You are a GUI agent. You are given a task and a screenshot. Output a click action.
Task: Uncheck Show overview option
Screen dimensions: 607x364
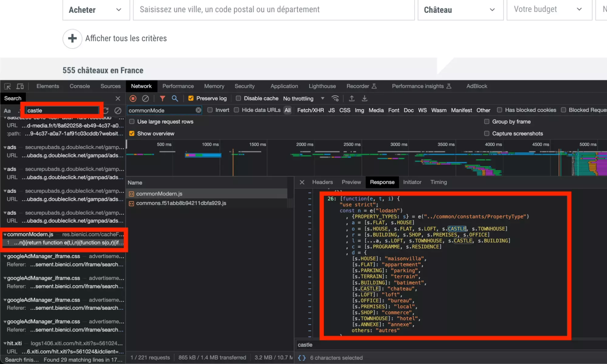(131, 133)
